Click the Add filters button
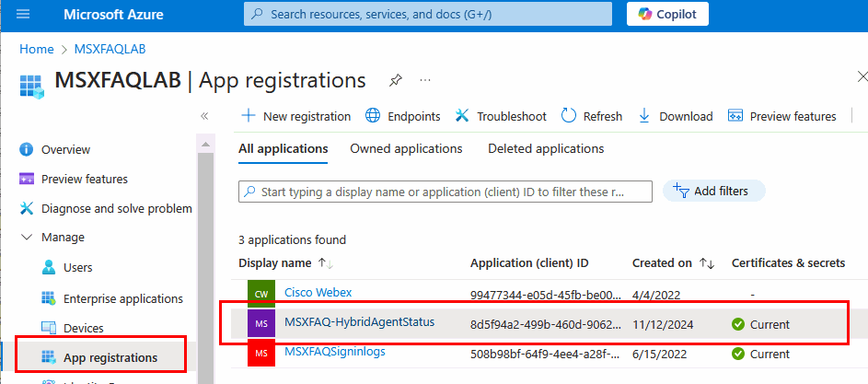Screen dimensions: 868x384 click(714, 192)
